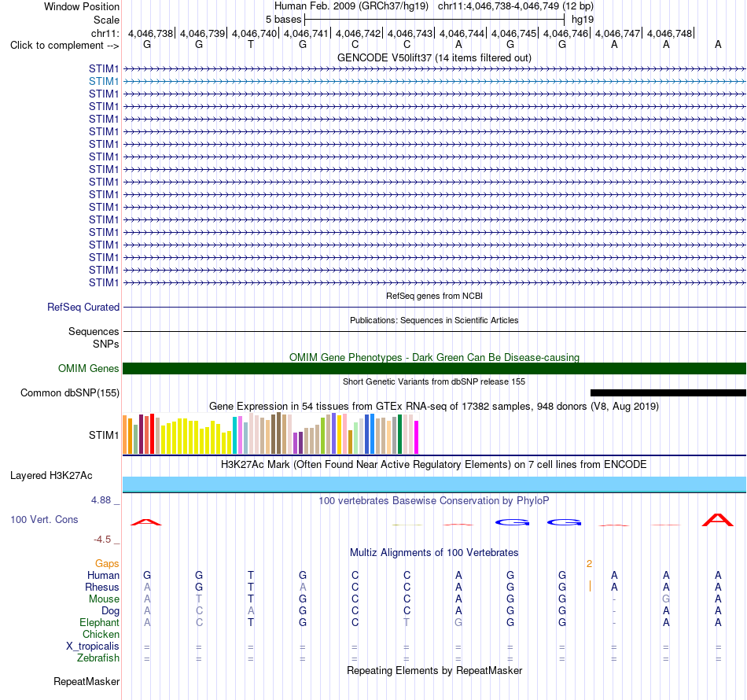
Task: Click 'Publications: Sequences in Scientific Articles' title
Action: (434, 320)
